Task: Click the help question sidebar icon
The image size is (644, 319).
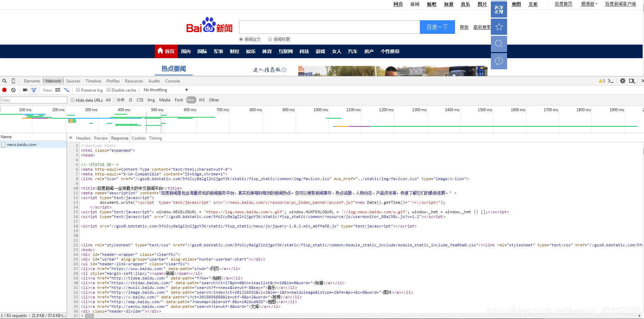Action: click(499, 61)
